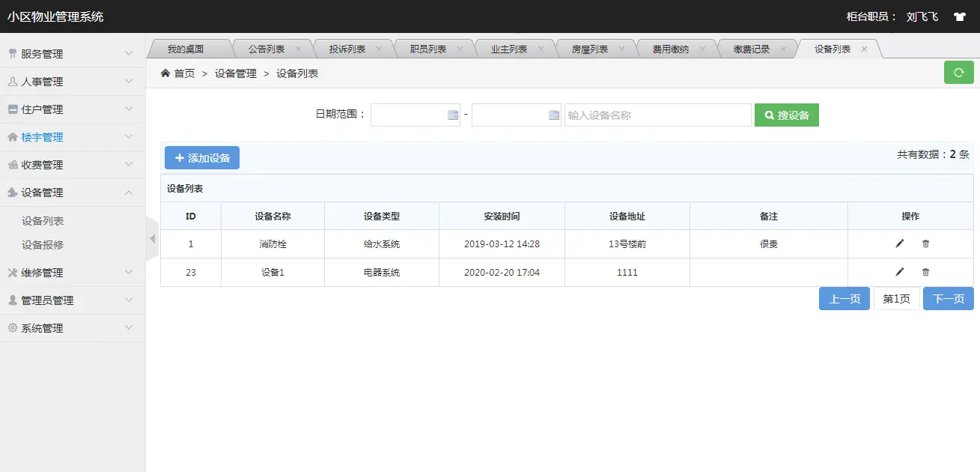Viewport: 980px width, 472px height.
Task: Click the 搜设备 search button
Action: coord(787,115)
